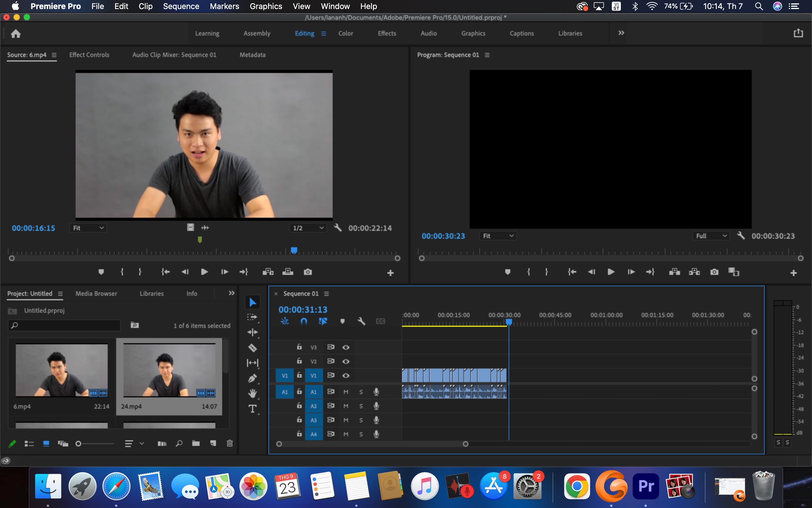Click Source monitor button editor plus
This screenshot has width=812, height=508.
390,273
